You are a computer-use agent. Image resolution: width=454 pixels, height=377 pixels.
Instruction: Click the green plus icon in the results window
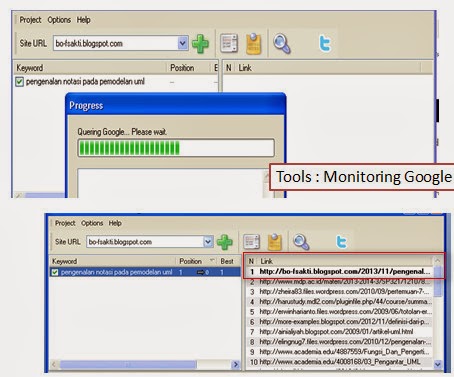coord(225,242)
